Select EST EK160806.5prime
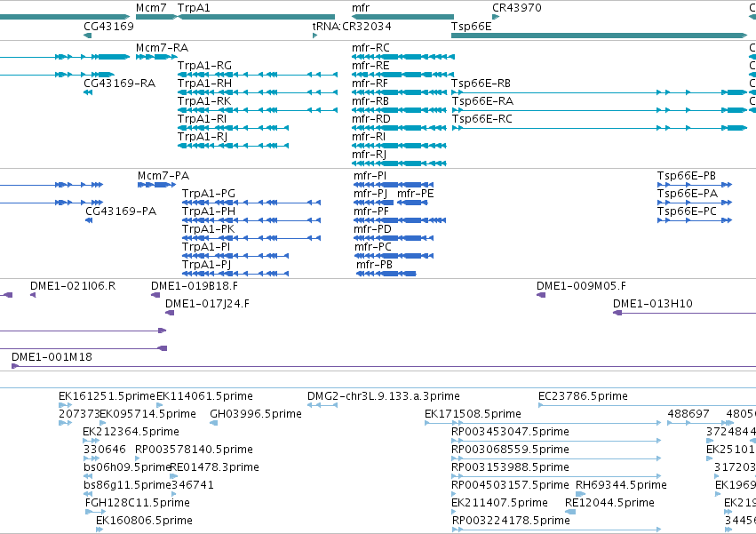Screen dimensions: 756x534 [99, 530]
